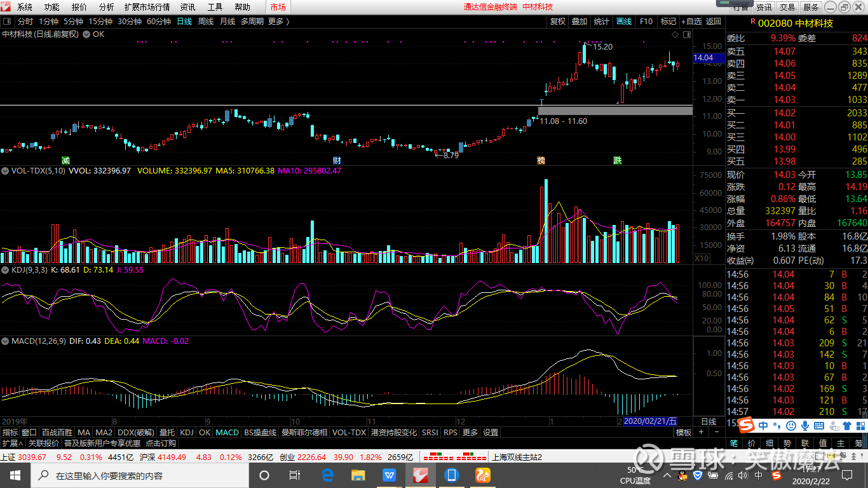The image size is (868, 488).
Task: Click Tongdaxin red icon in taskbar
Action: tap(421, 475)
